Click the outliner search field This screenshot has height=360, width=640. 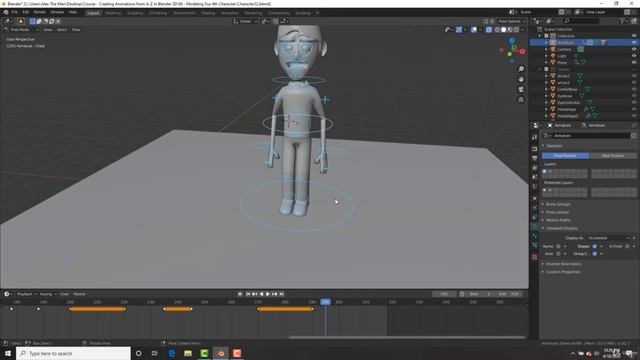point(582,21)
